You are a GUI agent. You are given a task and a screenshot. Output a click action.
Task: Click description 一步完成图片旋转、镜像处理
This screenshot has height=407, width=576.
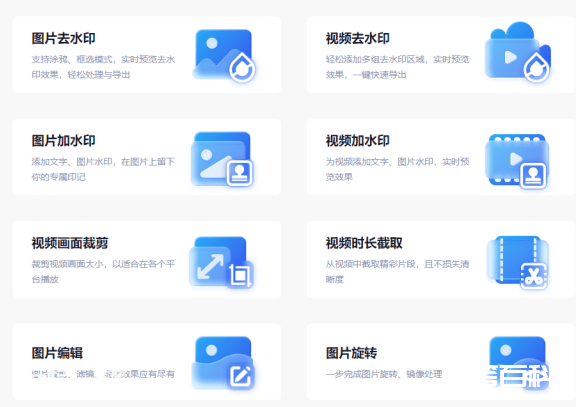(x=384, y=374)
